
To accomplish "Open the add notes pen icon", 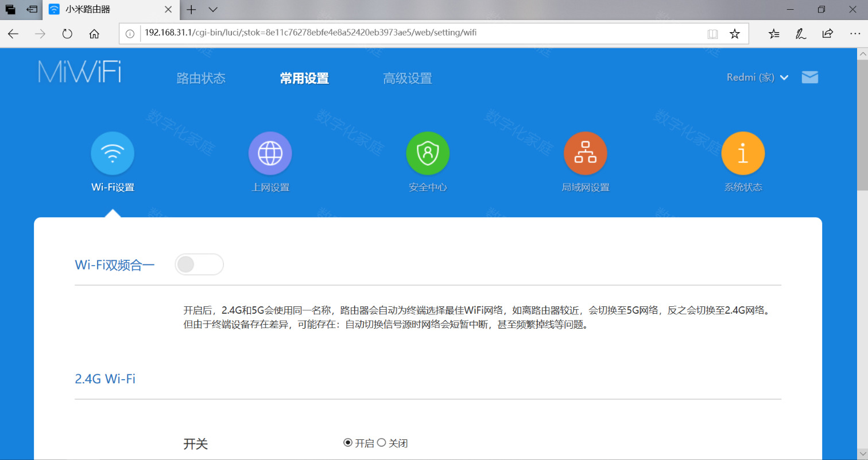I will point(800,34).
